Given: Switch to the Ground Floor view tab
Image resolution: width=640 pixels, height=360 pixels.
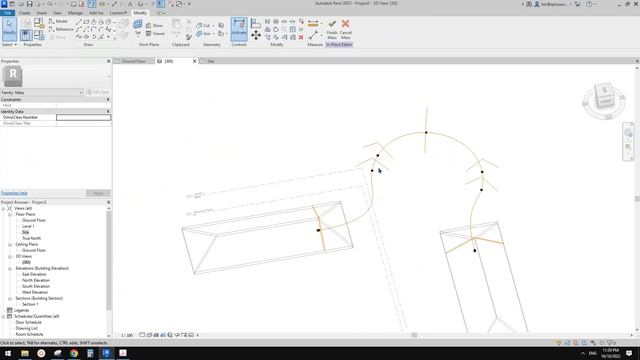Looking at the screenshot, I should (x=133, y=61).
